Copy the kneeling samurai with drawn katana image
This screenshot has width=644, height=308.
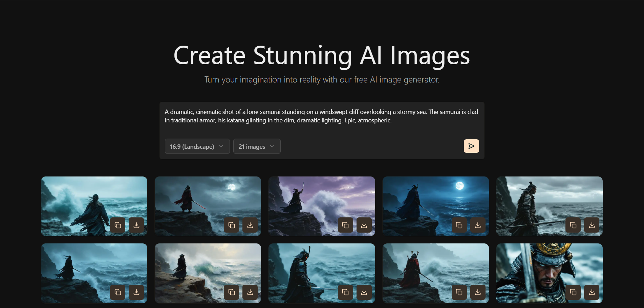pyautogui.click(x=345, y=292)
